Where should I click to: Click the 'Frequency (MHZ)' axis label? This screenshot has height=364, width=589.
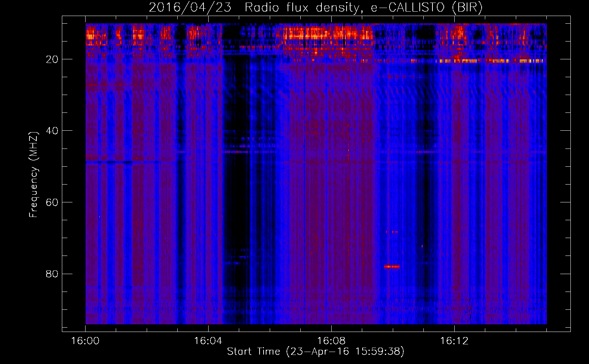point(33,175)
